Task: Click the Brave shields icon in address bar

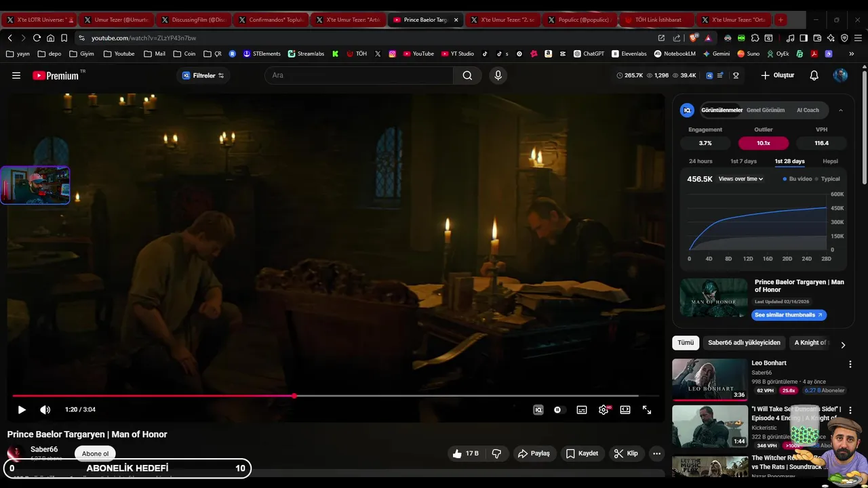Action: tap(694, 38)
